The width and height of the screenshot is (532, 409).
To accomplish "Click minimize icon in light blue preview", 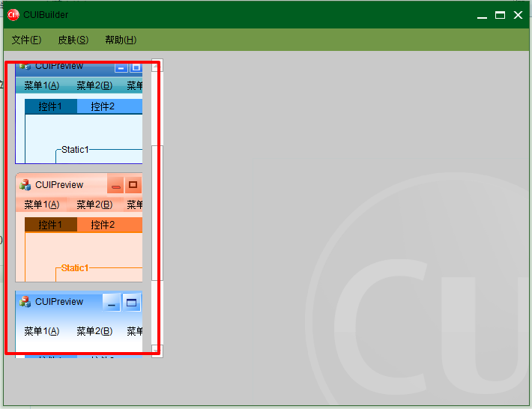I will coord(112,303).
